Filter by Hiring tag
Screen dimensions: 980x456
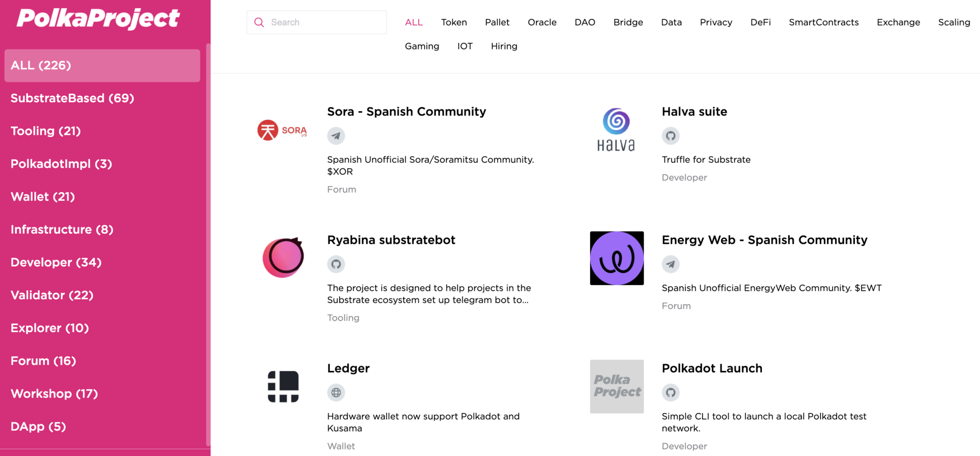504,46
